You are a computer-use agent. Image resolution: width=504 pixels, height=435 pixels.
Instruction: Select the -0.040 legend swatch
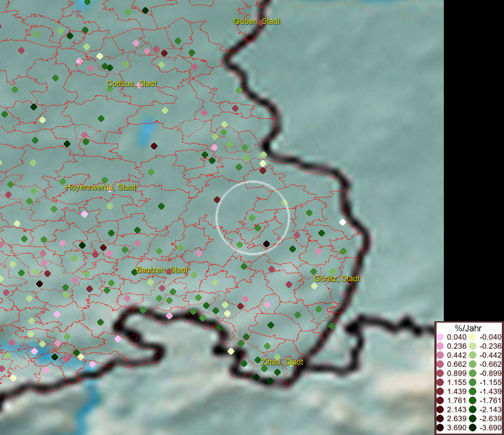(x=473, y=338)
